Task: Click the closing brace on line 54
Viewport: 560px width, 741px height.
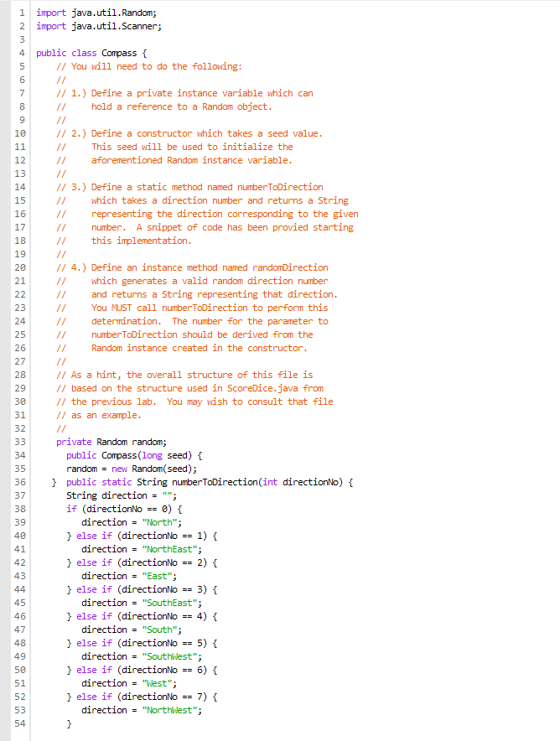Action: point(69,723)
